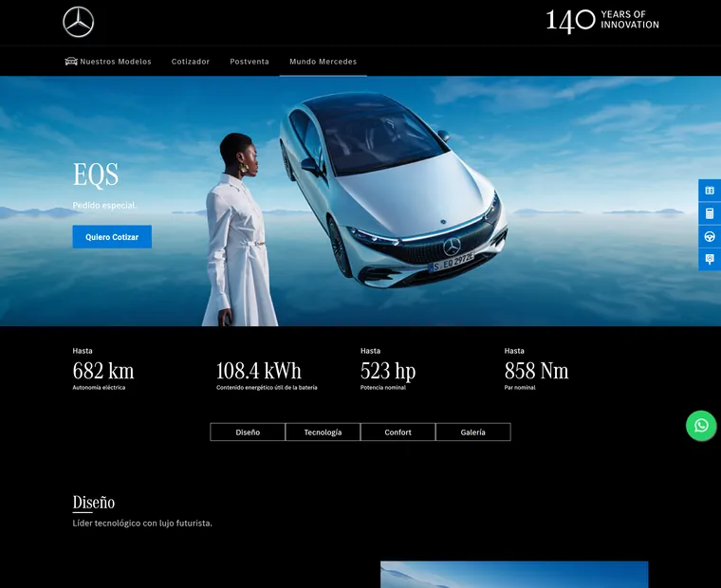The height and width of the screenshot is (588, 721).
Task: Switch to the Diseño tab
Action: point(248,432)
